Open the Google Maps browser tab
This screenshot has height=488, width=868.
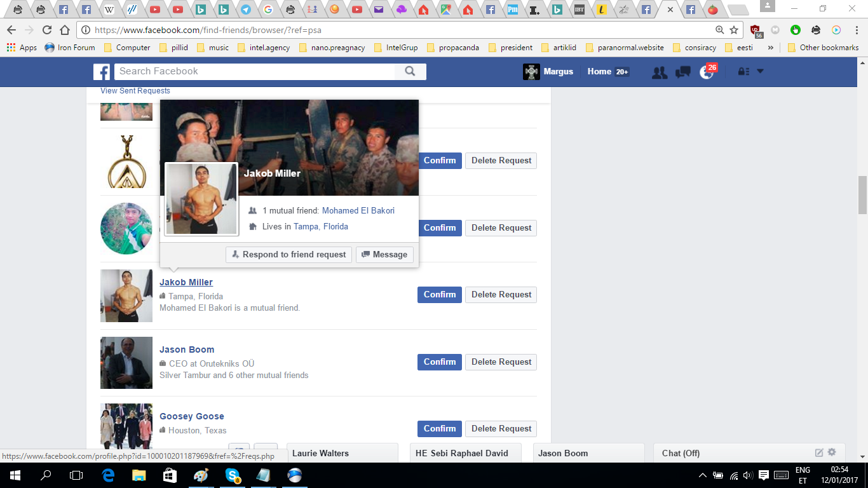445,10
